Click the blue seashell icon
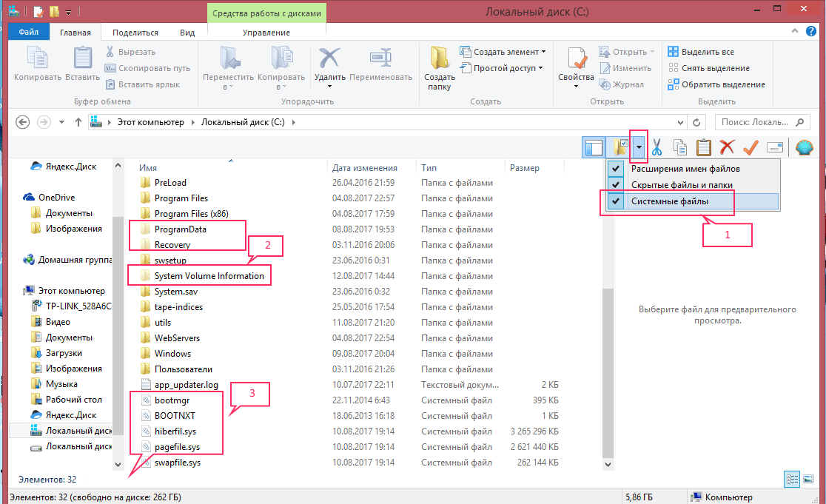The image size is (826, 504). (x=804, y=147)
